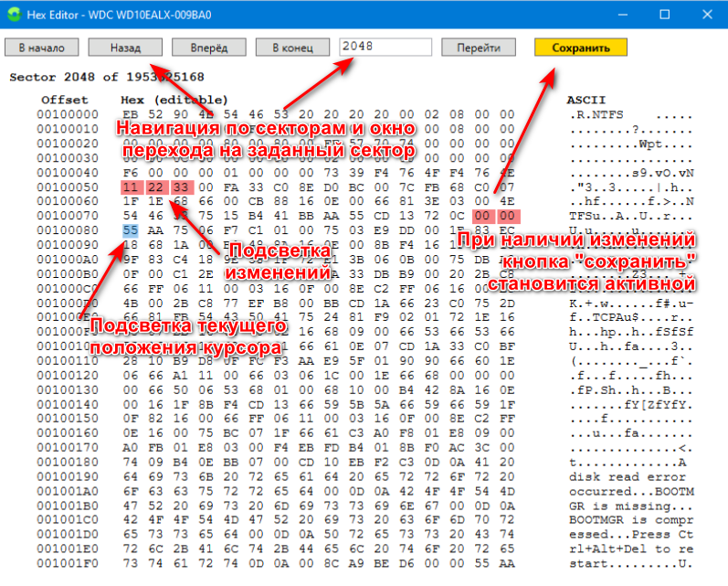The height and width of the screenshot is (586, 728).
Task: Click blue highlighted byte 55 in row 00100080
Action: click(130, 231)
